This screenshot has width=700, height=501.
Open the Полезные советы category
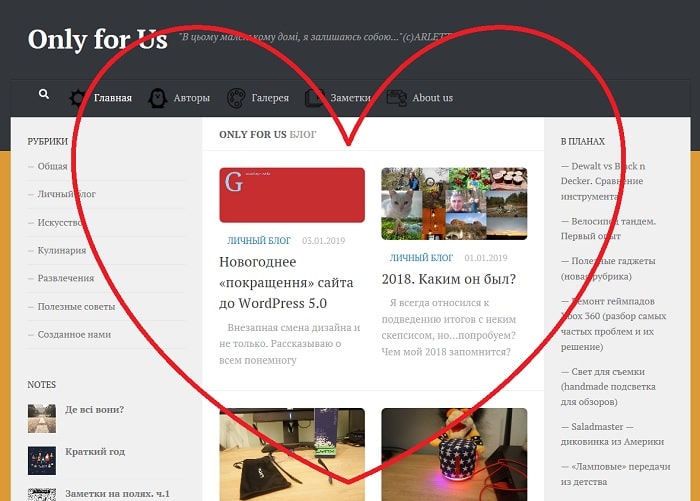click(x=76, y=307)
